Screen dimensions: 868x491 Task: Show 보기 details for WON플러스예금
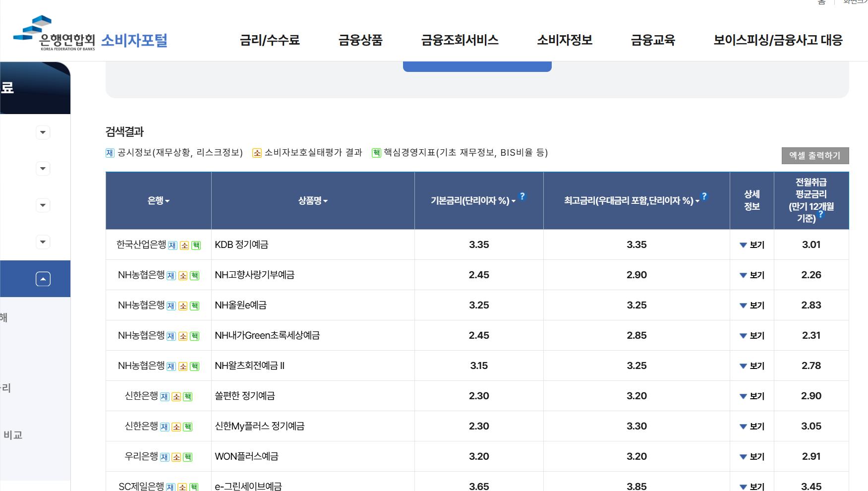pyautogui.click(x=752, y=457)
